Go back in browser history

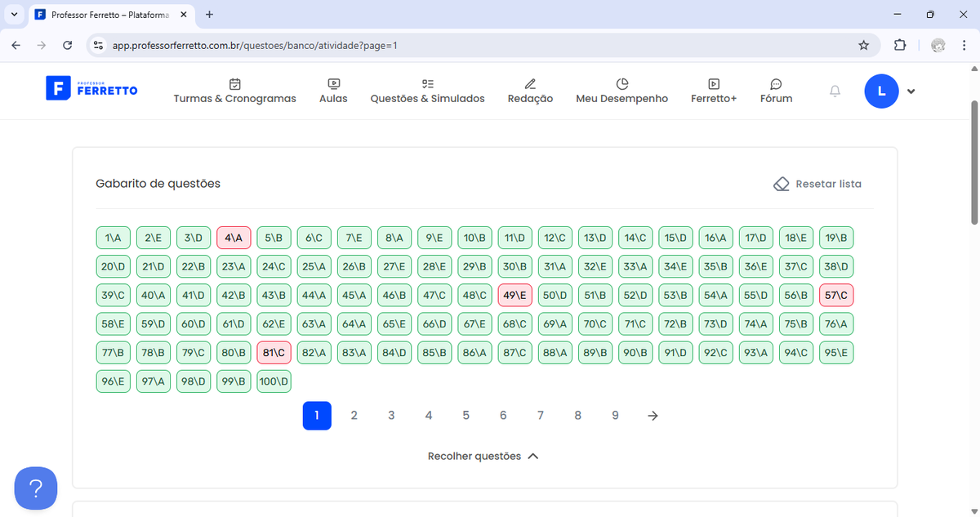click(16, 45)
